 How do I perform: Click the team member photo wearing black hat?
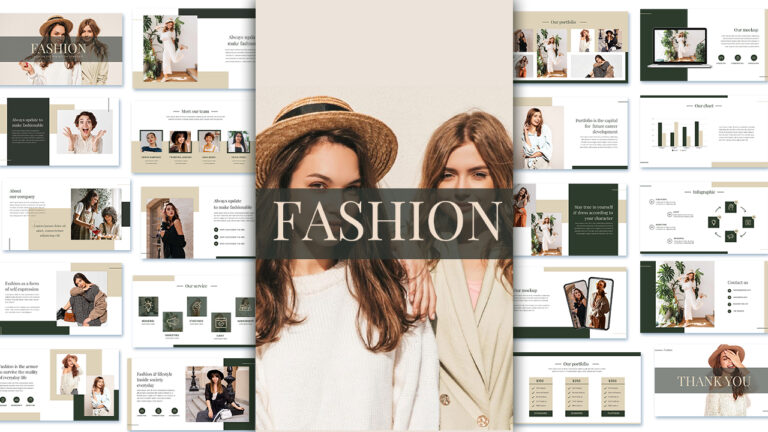[x=180, y=142]
